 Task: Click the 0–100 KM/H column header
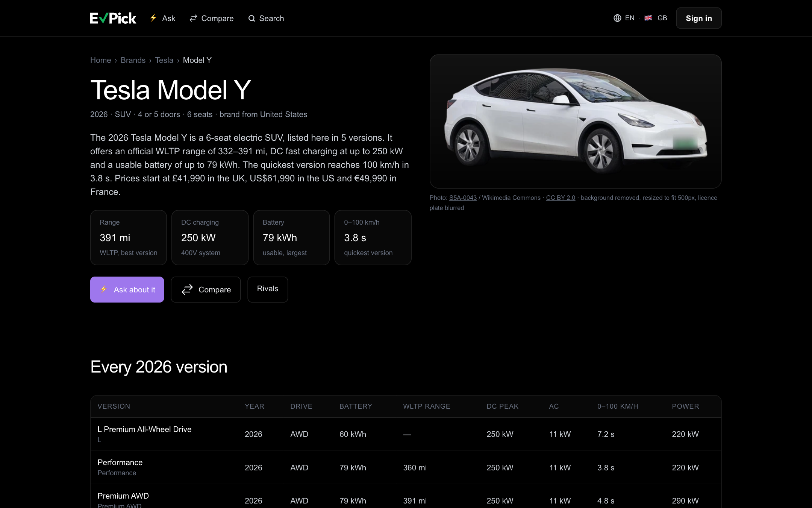[x=618, y=406]
